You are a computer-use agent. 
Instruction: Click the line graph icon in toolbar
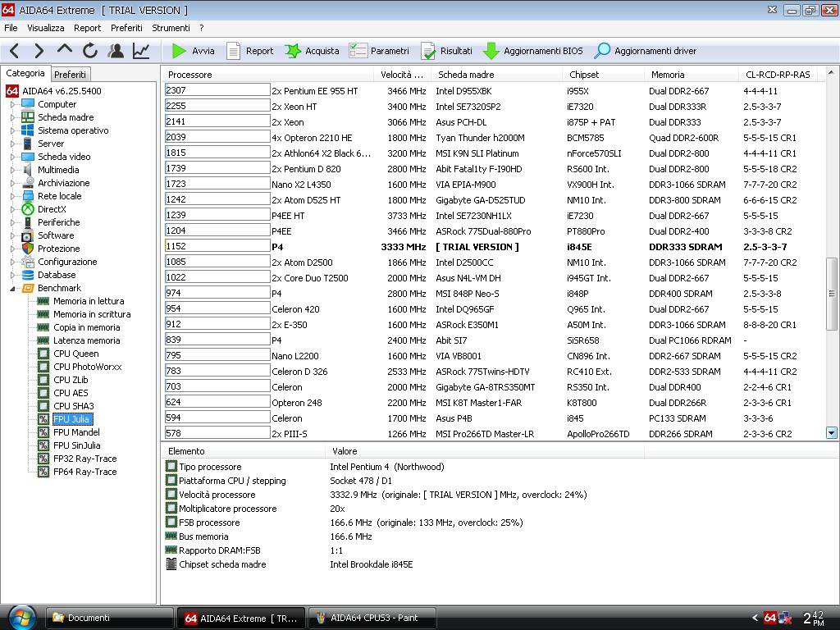[x=141, y=51]
